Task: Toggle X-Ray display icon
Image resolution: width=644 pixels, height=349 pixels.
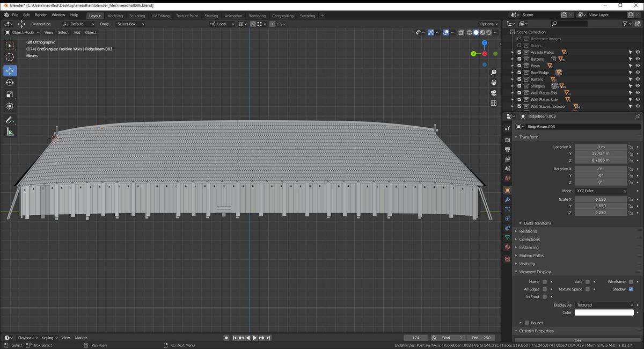Action: pyautogui.click(x=462, y=32)
